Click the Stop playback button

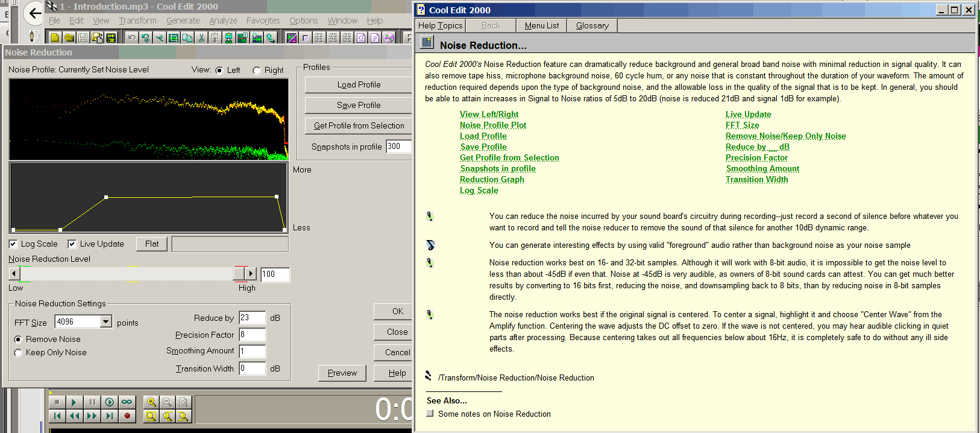coord(57,402)
